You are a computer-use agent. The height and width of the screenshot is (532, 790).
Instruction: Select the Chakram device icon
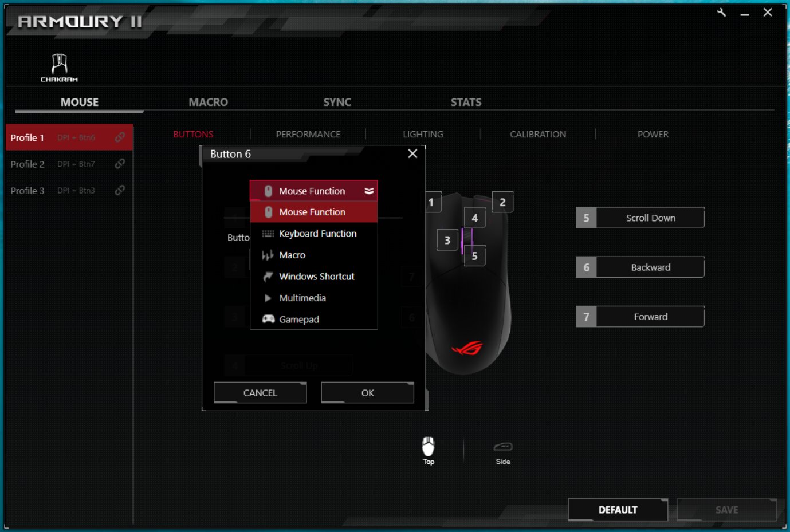59,68
